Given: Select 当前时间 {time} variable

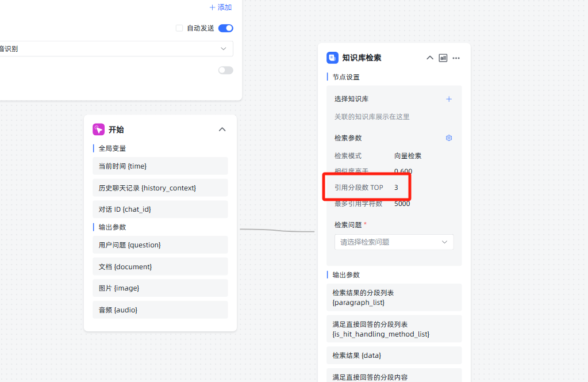Looking at the screenshot, I should (x=160, y=166).
